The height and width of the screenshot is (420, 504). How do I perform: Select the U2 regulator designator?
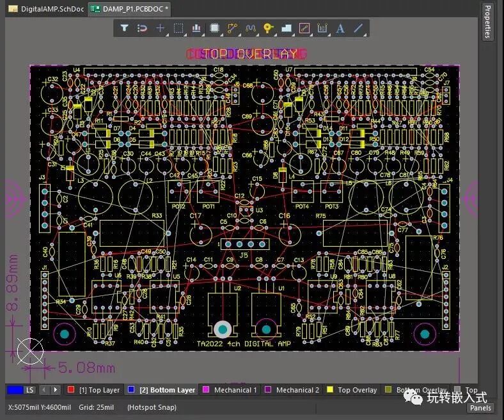(x=237, y=288)
